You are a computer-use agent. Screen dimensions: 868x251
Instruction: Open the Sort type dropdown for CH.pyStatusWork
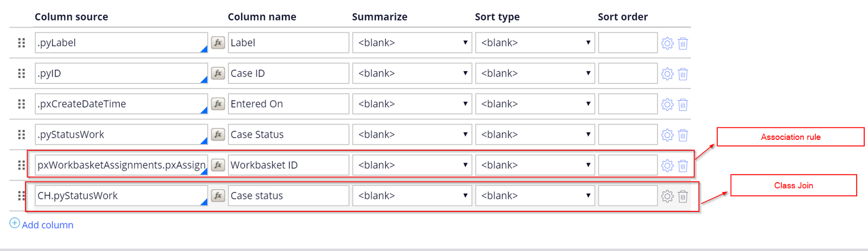[x=535, y=196]
